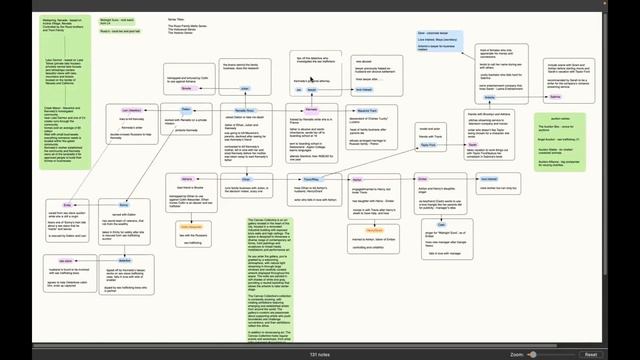The image size is (640, 360).
Task: Click the green 'auction names' note
Action: tap(560, 142)
